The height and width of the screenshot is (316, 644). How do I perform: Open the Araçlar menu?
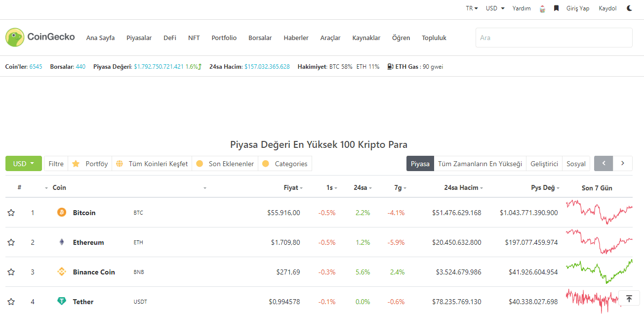pyautogui.click(x=330, y=38)
